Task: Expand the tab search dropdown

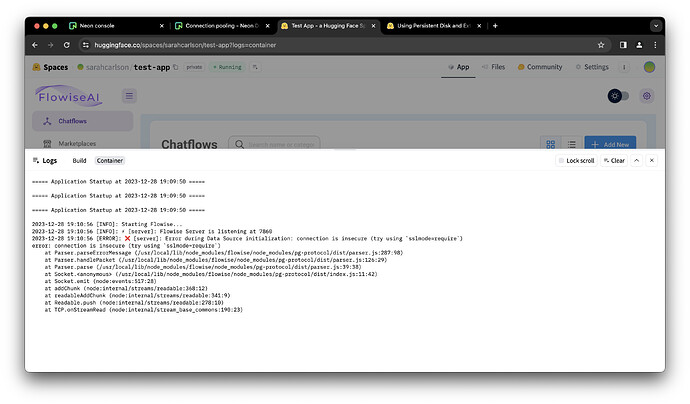Action: point(656,26)
